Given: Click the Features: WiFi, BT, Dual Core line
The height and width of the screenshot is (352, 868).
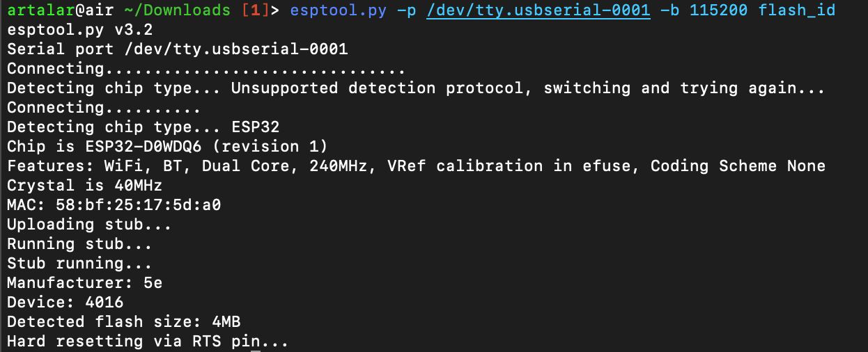Looking at the screenshot, I should [x=416, y=166].
